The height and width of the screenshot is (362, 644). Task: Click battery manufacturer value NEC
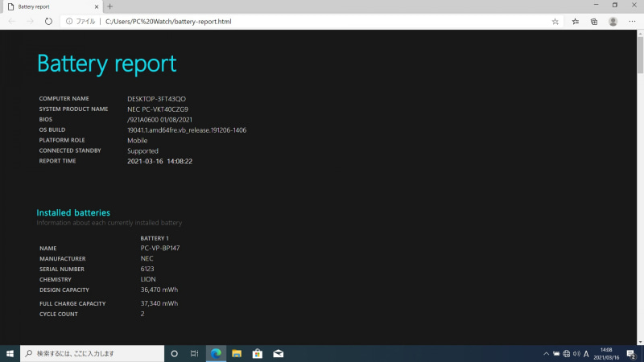tap(147, 258)
